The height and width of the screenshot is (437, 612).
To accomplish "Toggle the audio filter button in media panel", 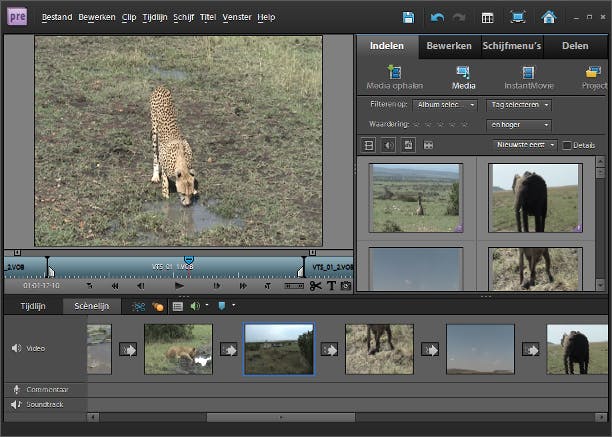I will 388,145.
